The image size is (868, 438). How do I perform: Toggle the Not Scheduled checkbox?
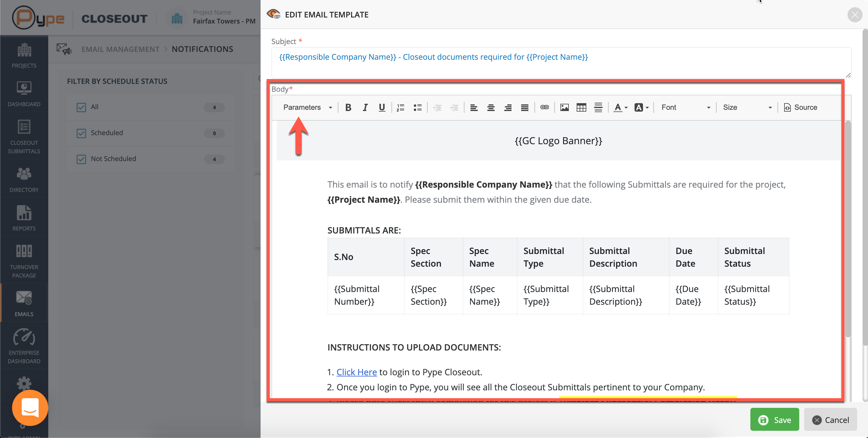point(81,159)
